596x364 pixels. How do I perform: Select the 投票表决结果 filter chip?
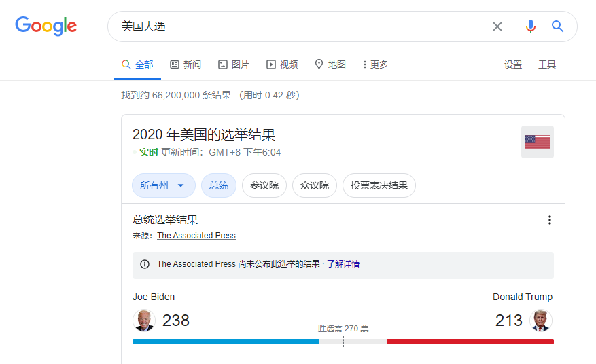tap(379, 185)
